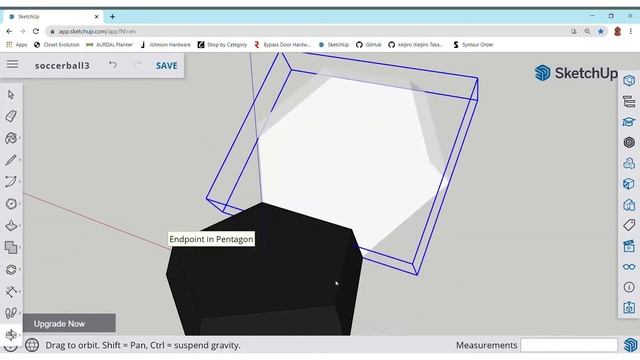Open the Instructor panel

tap(629, 122)
